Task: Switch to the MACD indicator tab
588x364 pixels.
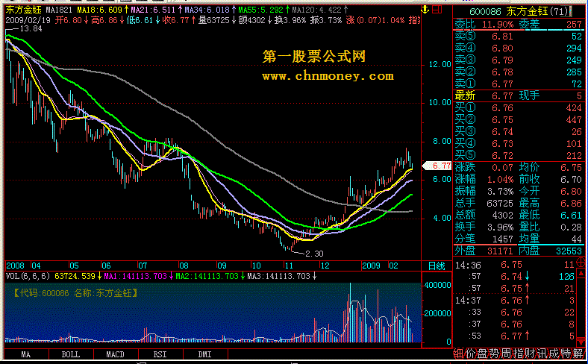Action: [x=116, y=354]
